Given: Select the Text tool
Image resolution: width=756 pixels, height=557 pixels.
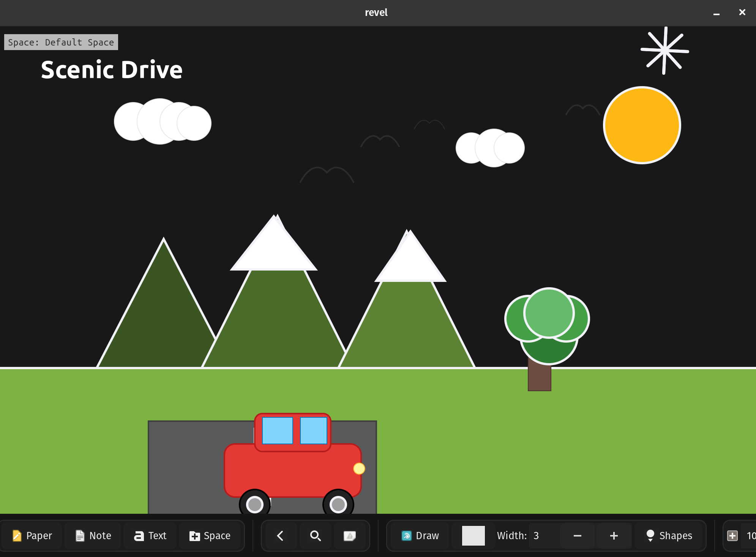Looking at the screenshot, I should click(x=150, y=535).
